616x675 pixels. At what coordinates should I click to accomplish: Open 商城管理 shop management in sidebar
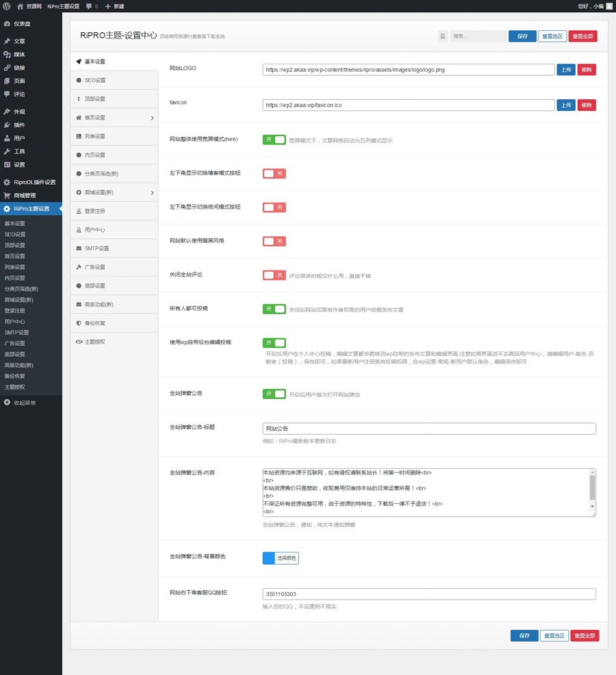[25, 196]
